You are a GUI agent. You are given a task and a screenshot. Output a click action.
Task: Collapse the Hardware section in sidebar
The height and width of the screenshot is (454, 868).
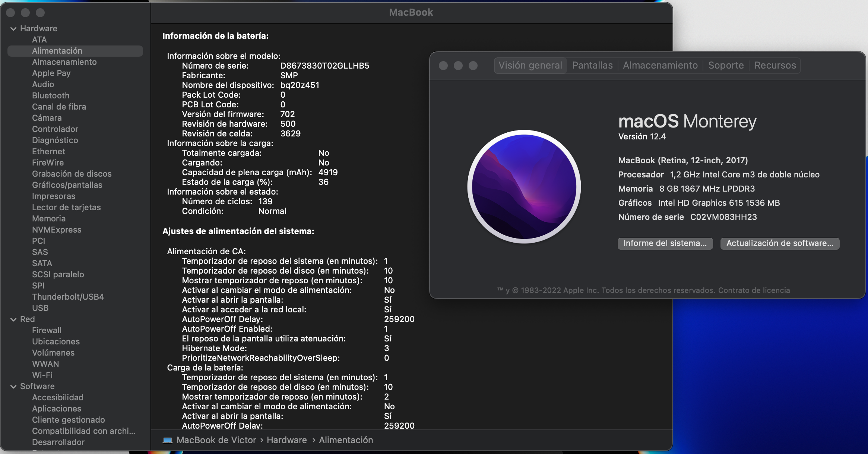[x=13, y=29]
